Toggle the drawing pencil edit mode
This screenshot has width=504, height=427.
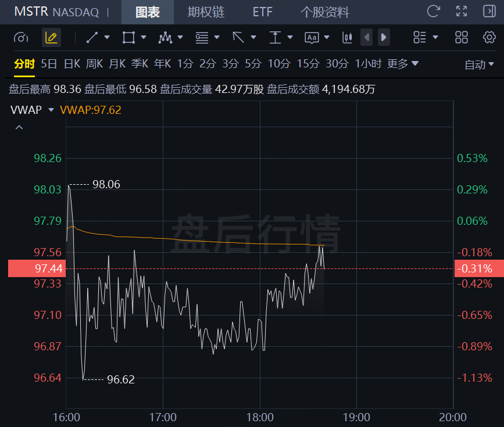(x=51, y=38)
